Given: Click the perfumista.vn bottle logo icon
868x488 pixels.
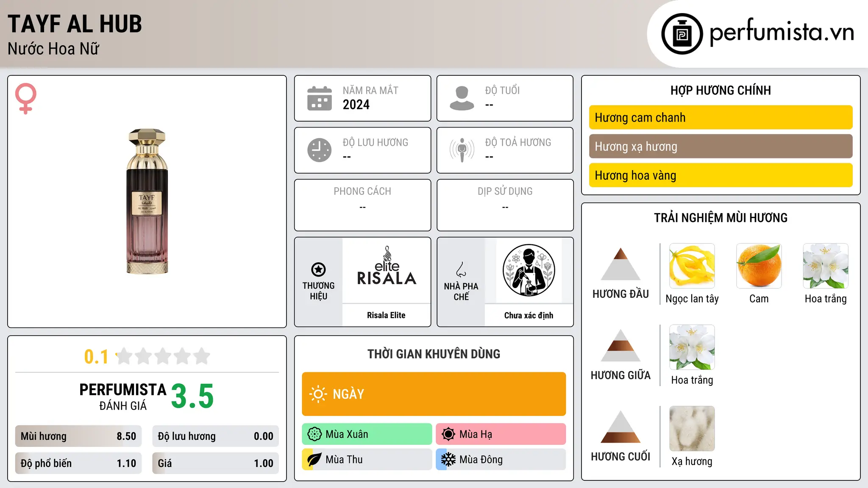Looking at the screenshot, I should point(682,34).
